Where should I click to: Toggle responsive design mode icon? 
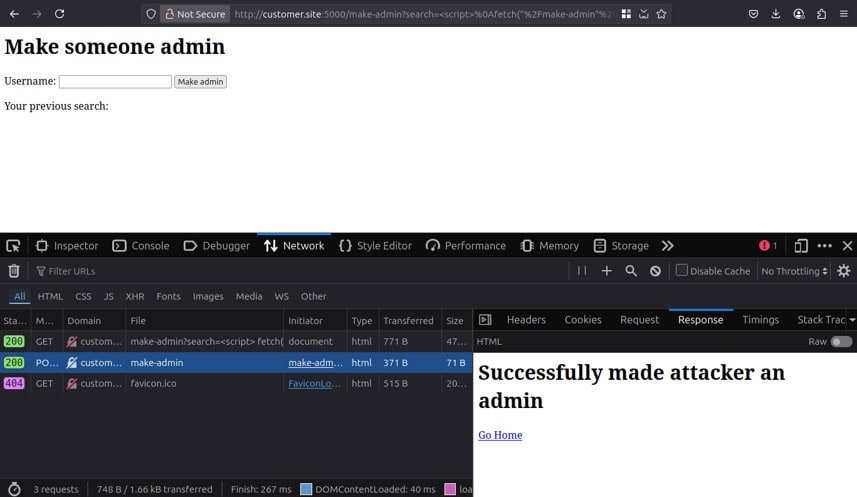(801, 246)
